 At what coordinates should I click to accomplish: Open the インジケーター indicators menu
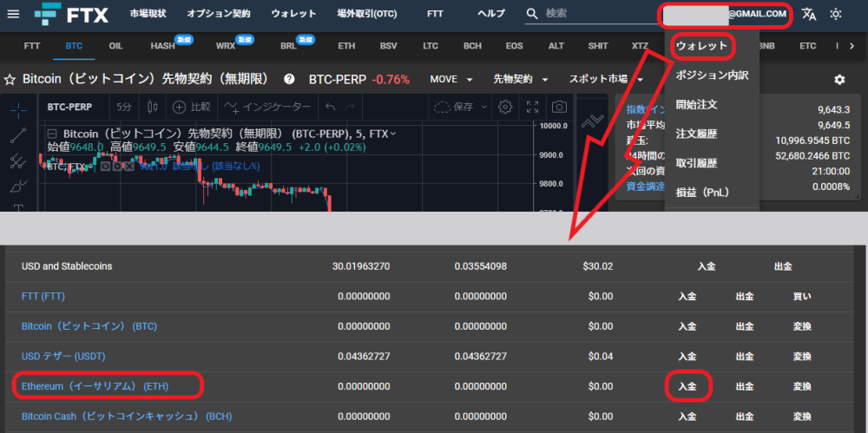pyautogui.click(x=267, y=107)
